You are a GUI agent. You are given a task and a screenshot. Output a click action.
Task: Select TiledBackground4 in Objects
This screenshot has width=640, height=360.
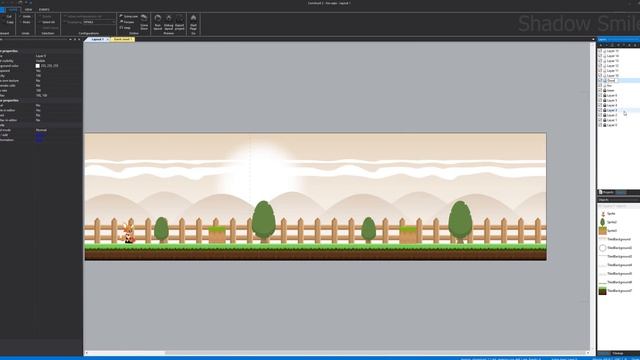pos(619,265)
